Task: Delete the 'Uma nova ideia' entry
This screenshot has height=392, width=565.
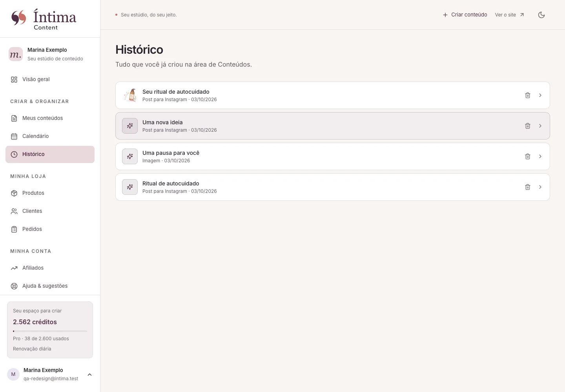Action: coord(528,126)
